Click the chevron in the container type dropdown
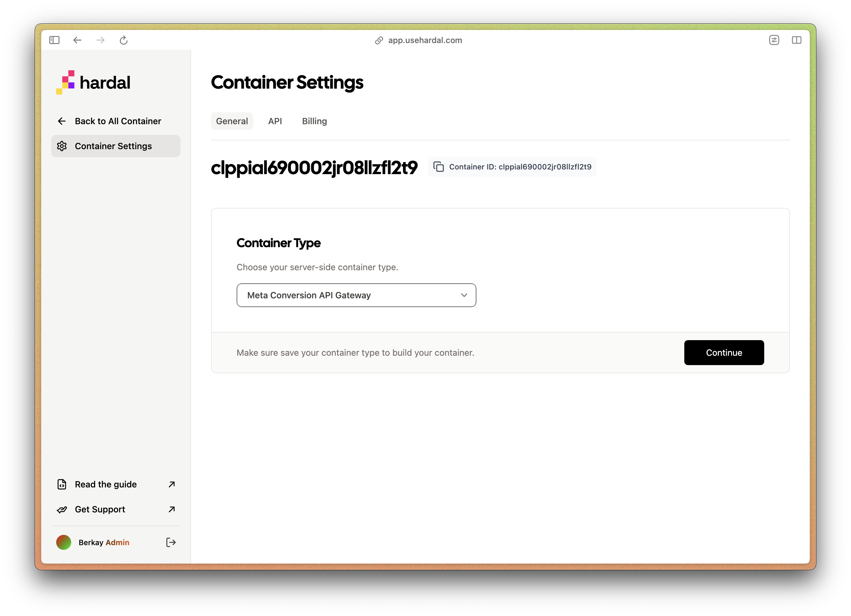851x616 pixels. point(464,295)
